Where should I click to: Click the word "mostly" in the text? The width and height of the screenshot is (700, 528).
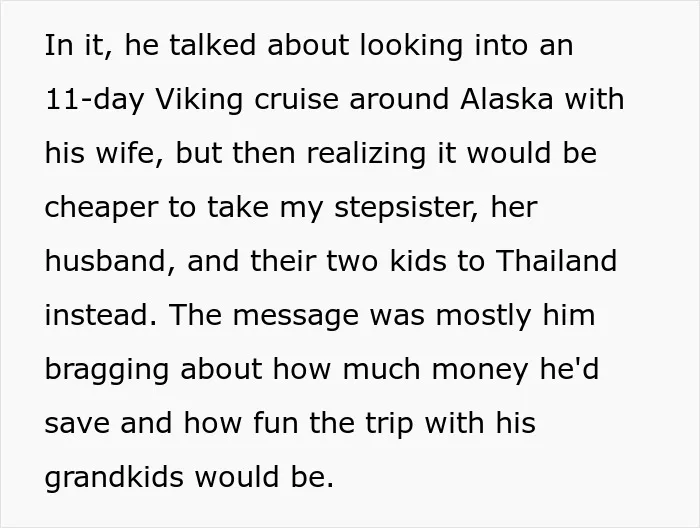coord(483,316)
